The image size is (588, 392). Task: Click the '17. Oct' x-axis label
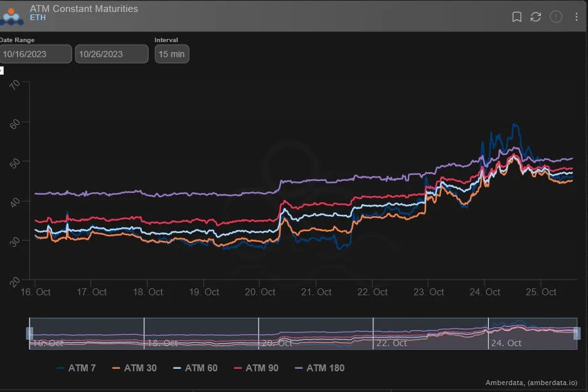click(x=92, y=292)
